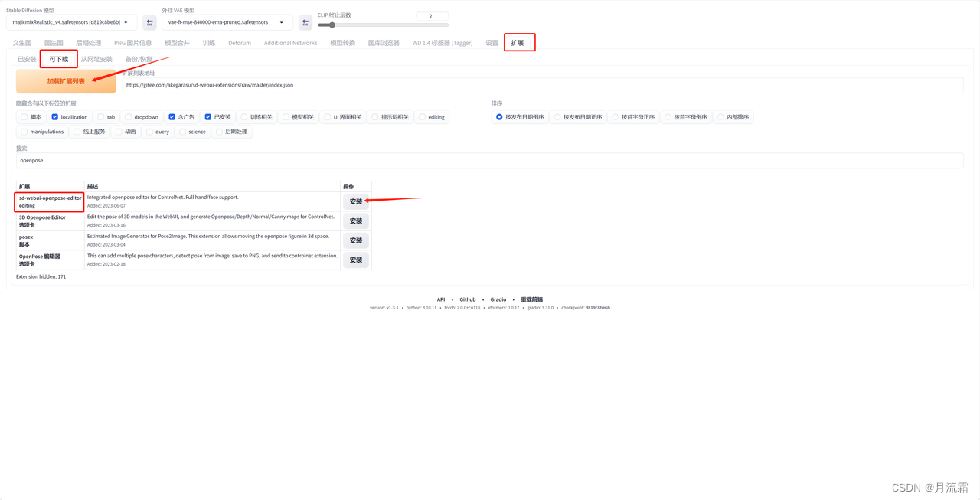Toggle the manipulations checkbox
This screenshot has height=500, width=980.
(24, 132)
